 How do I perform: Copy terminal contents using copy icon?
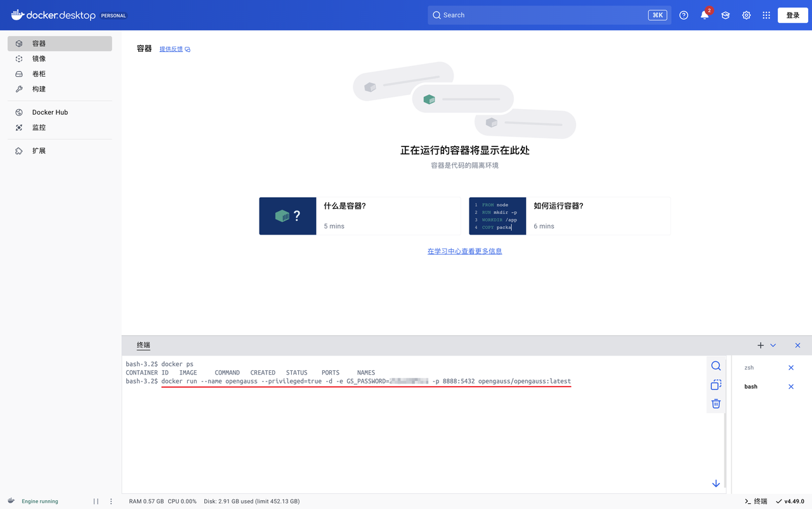pos(716,385)
